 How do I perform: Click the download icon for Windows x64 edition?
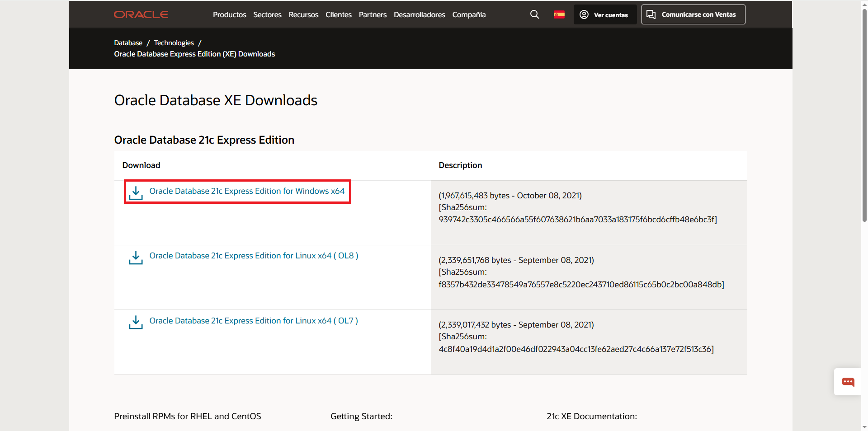click(136, 192)
